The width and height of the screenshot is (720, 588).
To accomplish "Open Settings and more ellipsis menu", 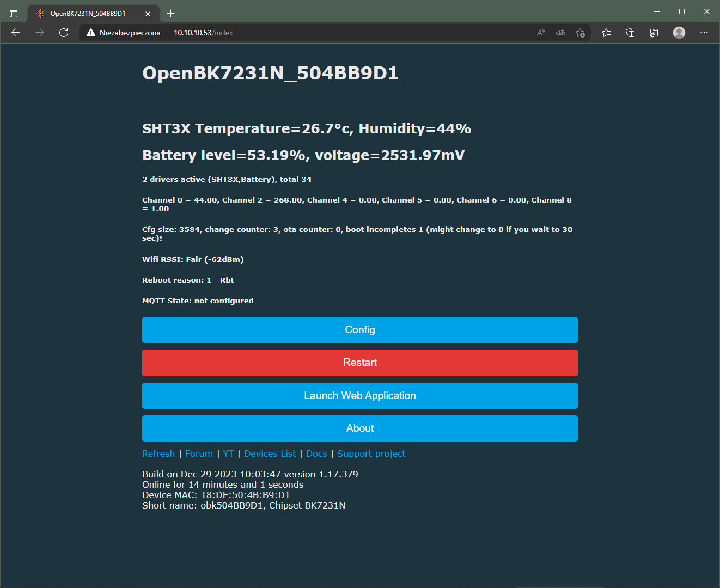I will coord(704,33).
